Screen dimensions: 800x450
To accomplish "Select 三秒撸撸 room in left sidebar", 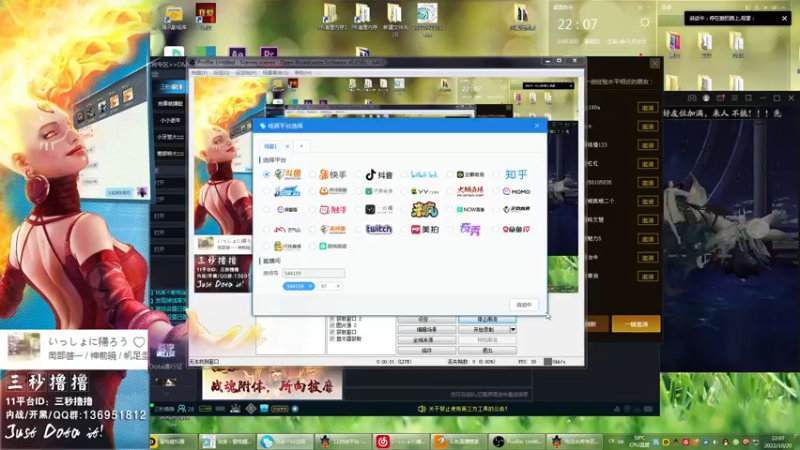I will click(170, 87).
